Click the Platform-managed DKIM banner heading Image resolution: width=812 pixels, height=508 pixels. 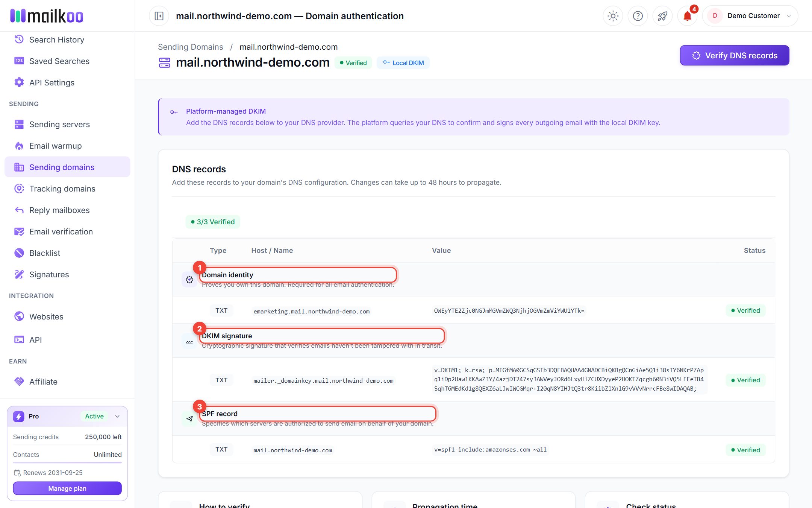(x=226, y=111)
